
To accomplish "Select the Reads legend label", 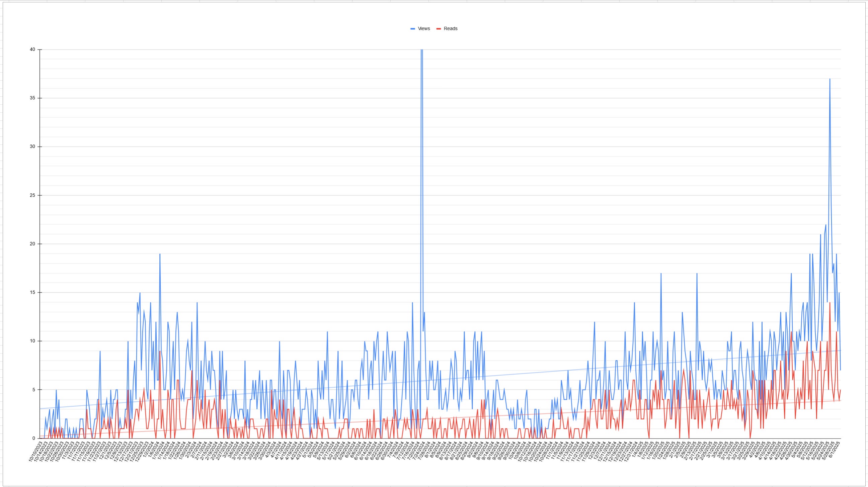I will [451, 29].
